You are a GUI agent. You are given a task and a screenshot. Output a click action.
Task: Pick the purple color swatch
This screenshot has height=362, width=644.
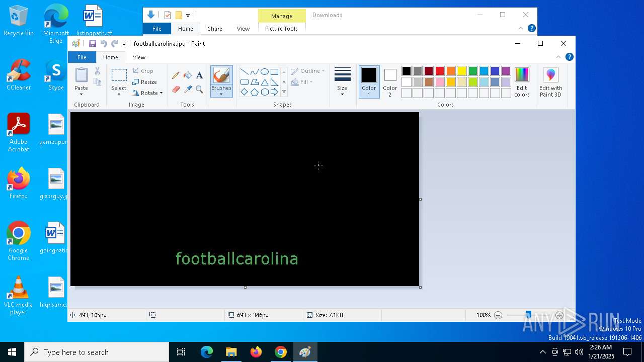pyautogui.click(x=506, y=71)
